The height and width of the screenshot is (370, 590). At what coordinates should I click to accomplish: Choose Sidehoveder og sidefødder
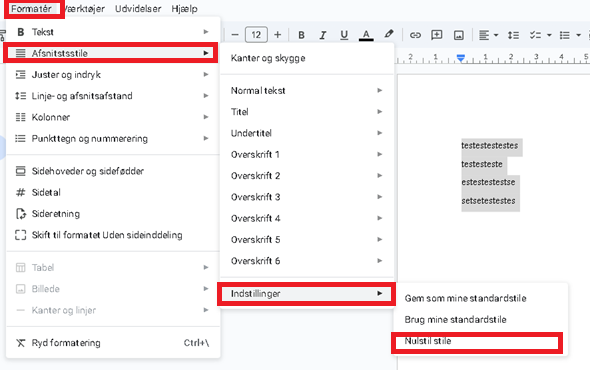(113, 171)
